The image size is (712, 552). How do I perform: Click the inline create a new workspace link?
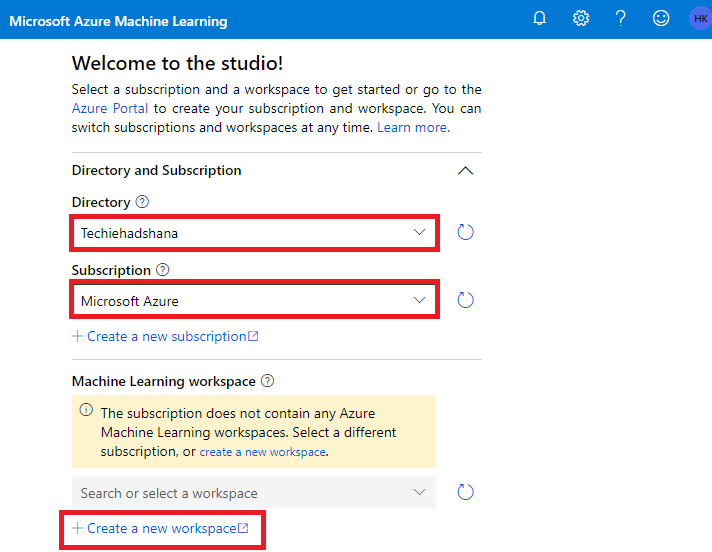[x=262, y=452]
